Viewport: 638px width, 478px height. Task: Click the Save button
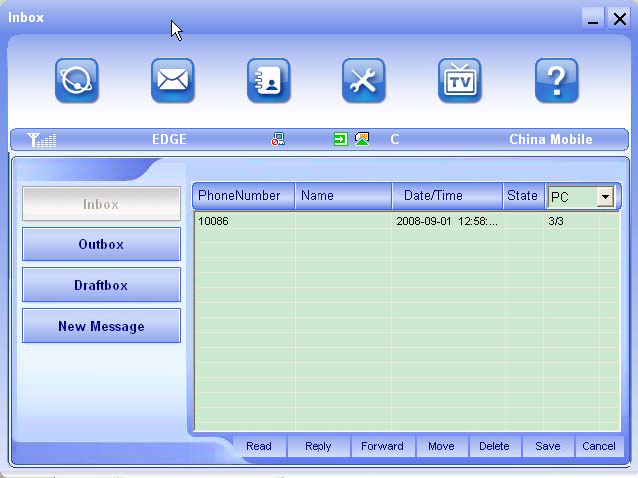point(548,446)
